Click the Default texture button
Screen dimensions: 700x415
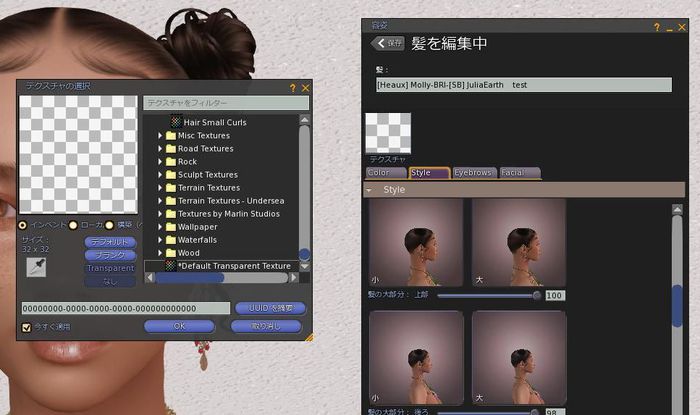click(110, 242)
